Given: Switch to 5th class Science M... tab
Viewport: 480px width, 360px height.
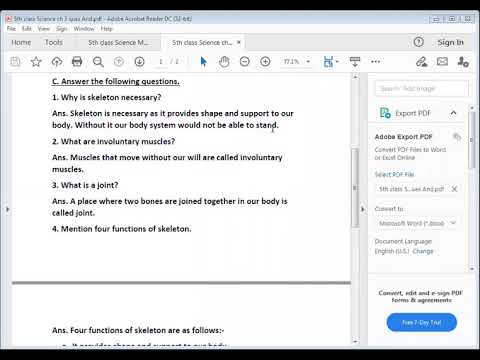Looking at the screenshot, I should tap(118, 42).
